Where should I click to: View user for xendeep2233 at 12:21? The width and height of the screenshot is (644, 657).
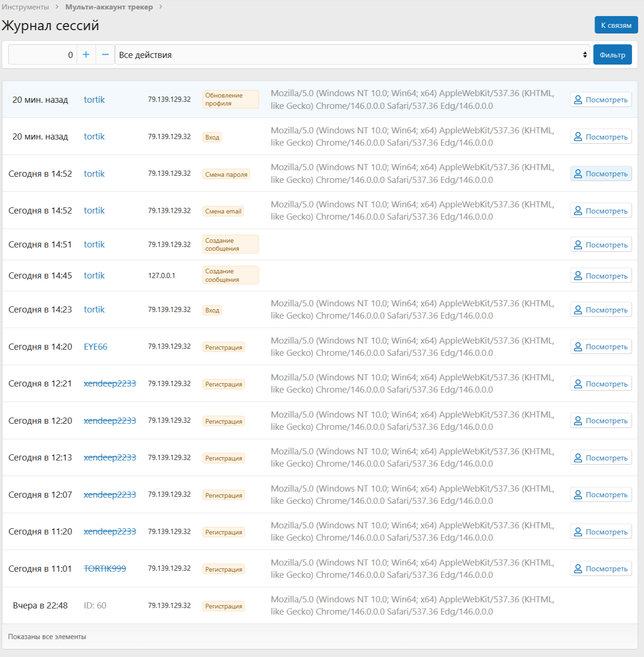click(x=601, y=384)
